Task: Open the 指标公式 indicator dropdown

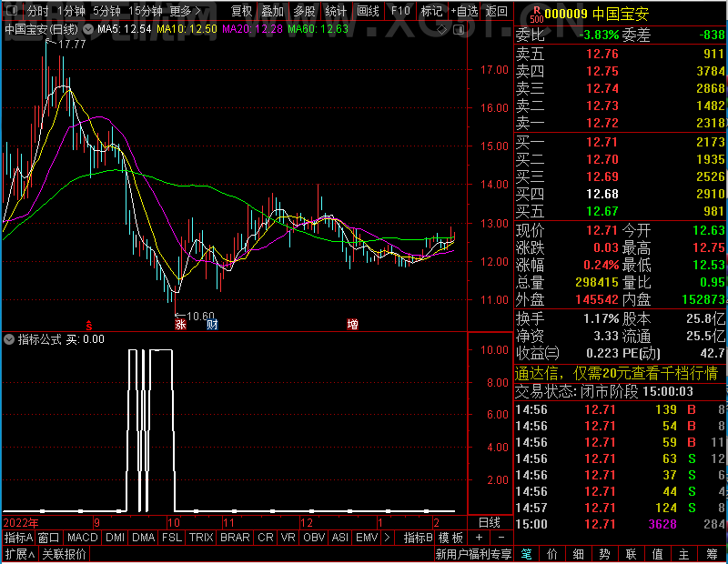Action: click(9, 339)
